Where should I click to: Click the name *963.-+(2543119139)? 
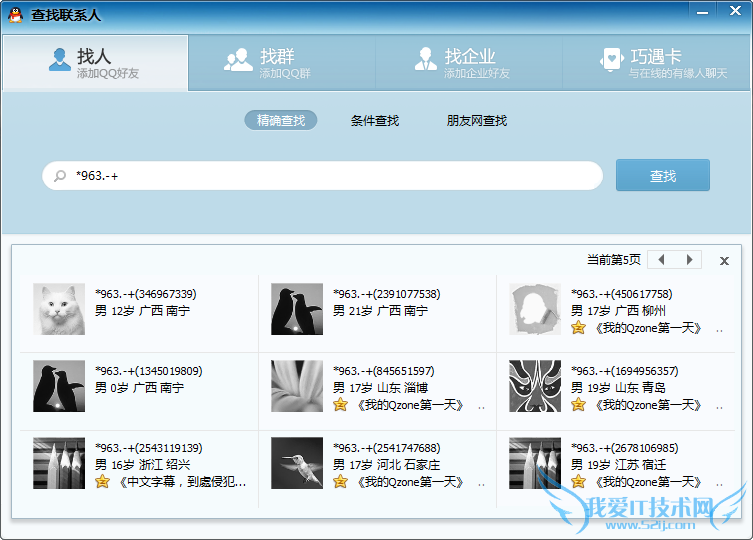148,448
